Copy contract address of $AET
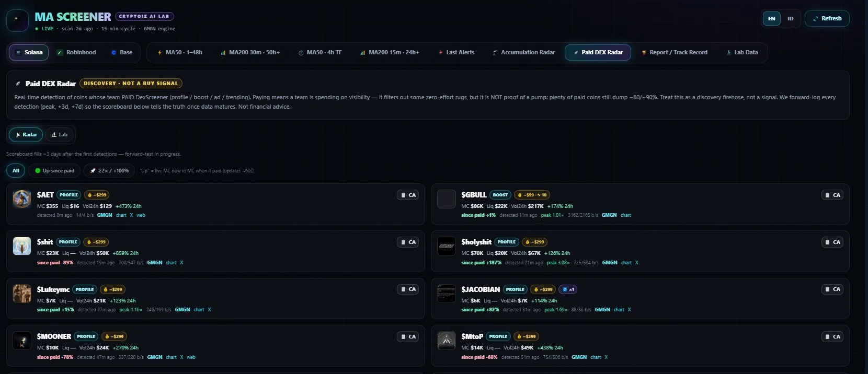 point(408,195)
